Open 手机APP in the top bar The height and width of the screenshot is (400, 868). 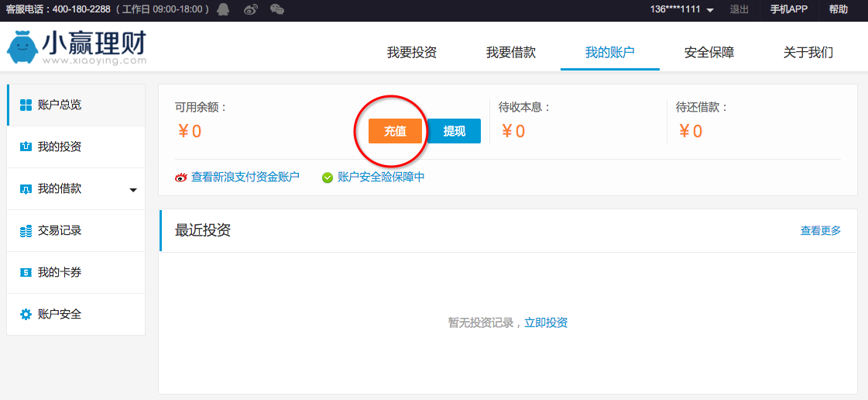coord(789,9)
